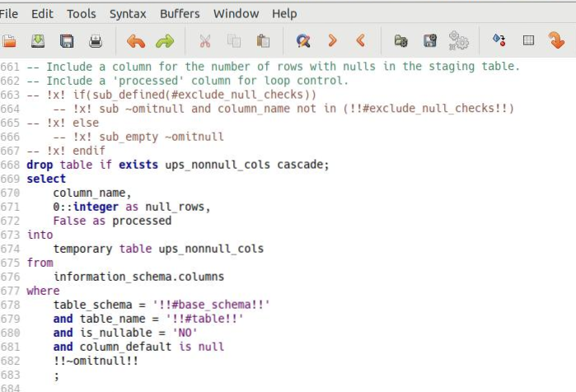Click the orange jump-to-tag arrow icon

point(556,40)
